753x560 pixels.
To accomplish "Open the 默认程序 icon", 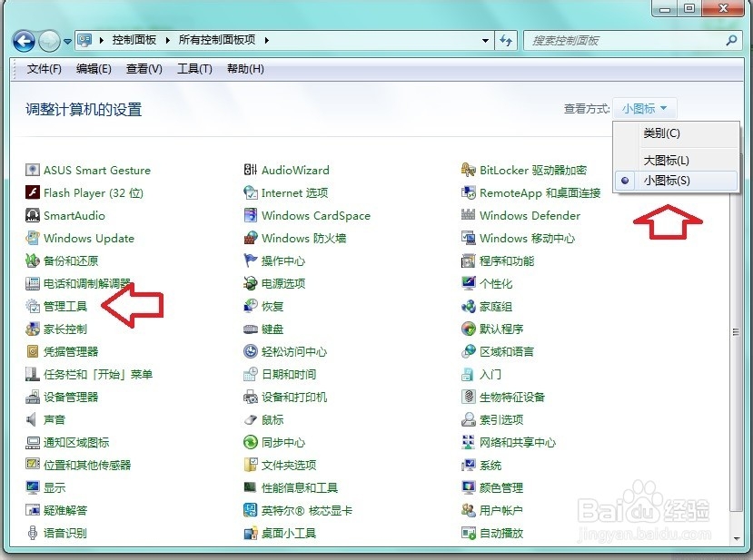I will click(468, 329).
